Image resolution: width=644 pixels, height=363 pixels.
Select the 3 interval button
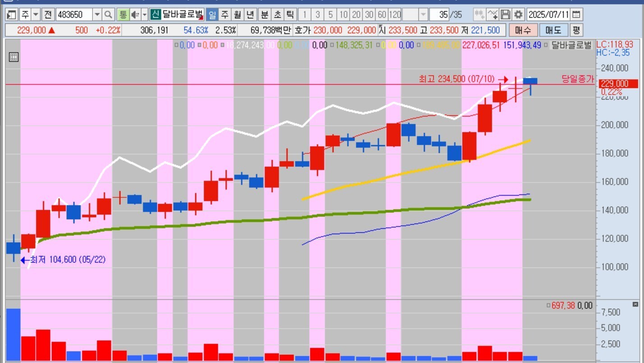(x=317, y=14)
